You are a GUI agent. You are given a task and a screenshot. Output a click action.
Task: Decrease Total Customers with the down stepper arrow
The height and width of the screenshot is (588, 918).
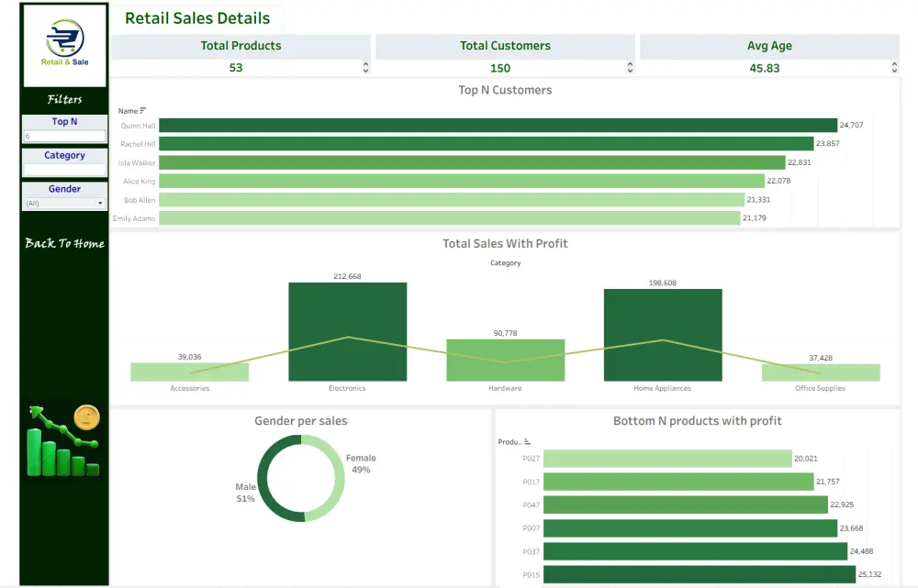tap(629, 71)
